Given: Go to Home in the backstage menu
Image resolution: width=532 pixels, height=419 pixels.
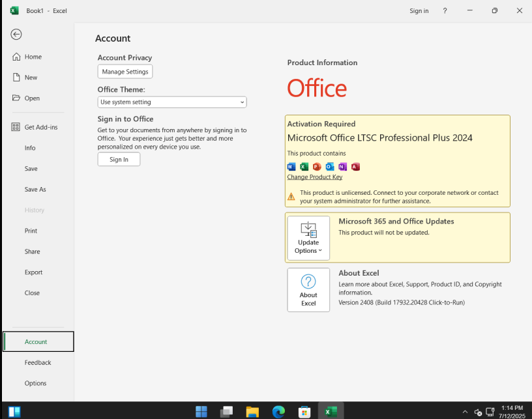Looking at the screenshot, I should click(38, 57).
